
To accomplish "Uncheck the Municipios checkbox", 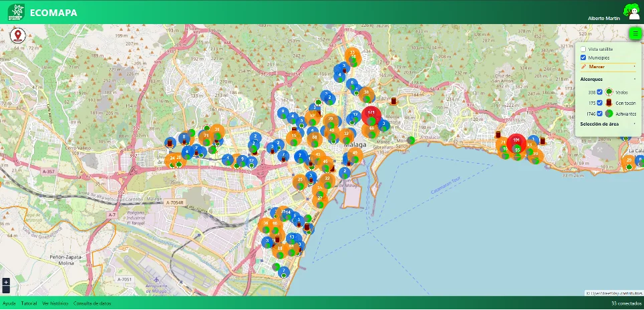I will [x=583, y=57].
